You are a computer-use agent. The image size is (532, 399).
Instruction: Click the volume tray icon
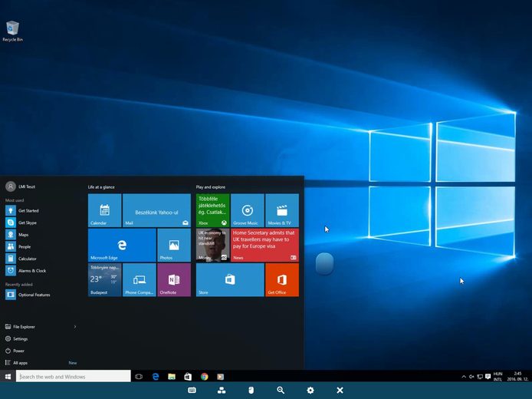[x=471, y=377]
